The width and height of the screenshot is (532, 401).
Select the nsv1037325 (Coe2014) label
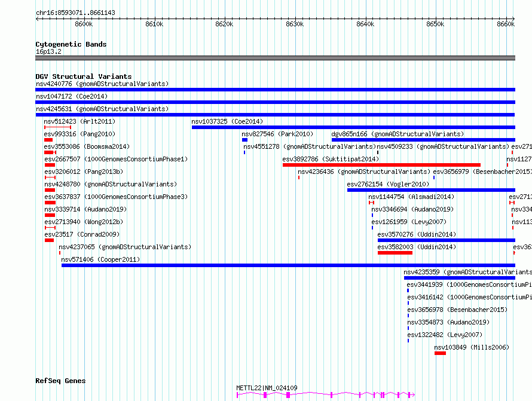point(227,121)
